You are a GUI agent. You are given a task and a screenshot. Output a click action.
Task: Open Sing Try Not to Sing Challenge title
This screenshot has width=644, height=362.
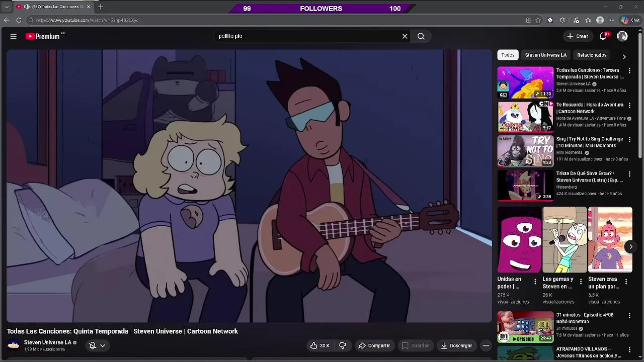coord(590,142)
